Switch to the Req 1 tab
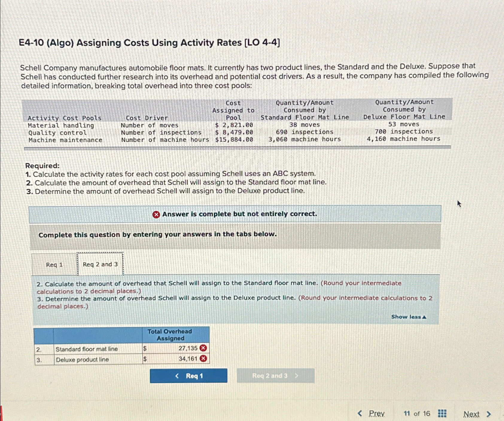 54,264
